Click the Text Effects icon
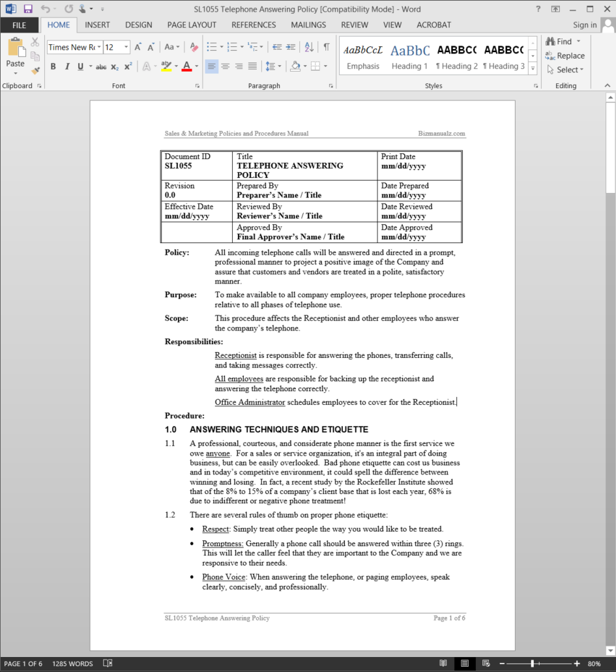 click(147, 66)
